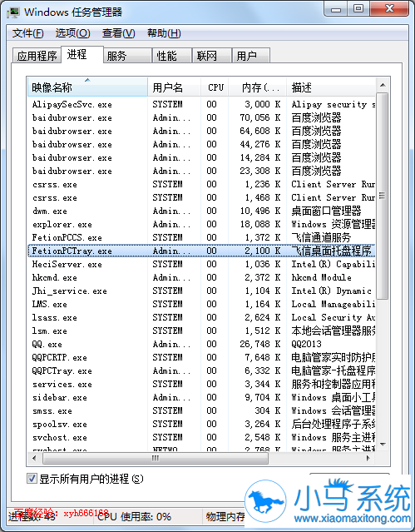The width and height of the screenshot is (415, 532).
Task: Switch to the 联网 tab
Action: pos(212,56)
